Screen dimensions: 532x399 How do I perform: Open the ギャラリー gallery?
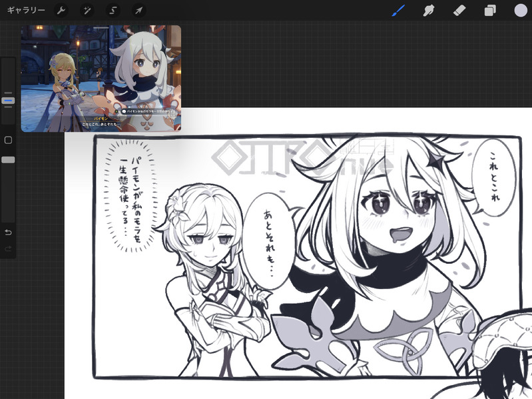(x=26, y=11)
